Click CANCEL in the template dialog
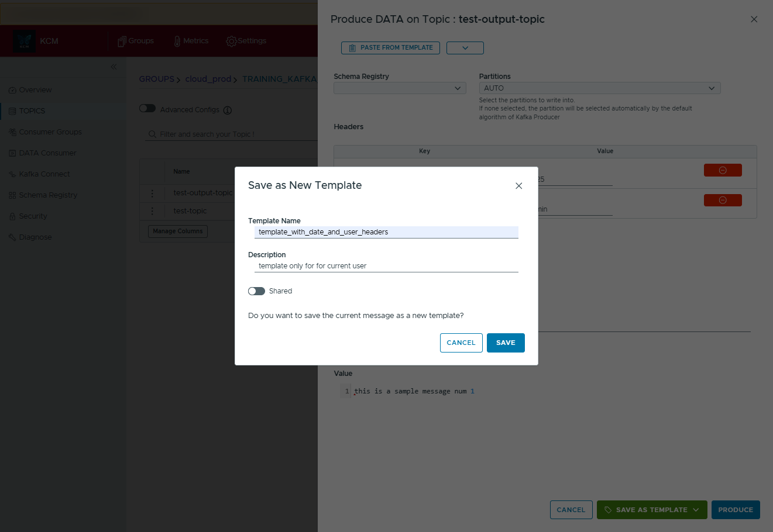773x532 pixels. (461, 343)
